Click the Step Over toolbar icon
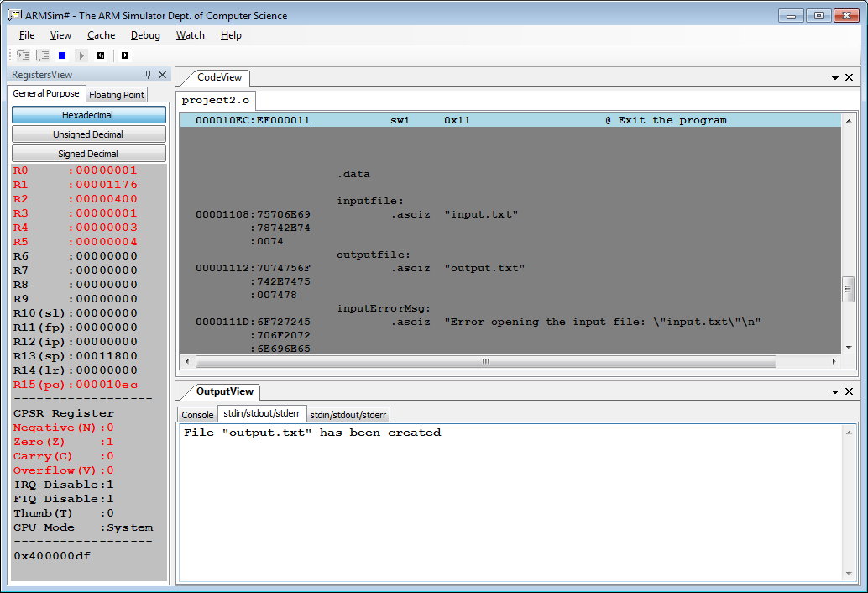The width and height of the screenshot is (868, 593). [42, 55]
